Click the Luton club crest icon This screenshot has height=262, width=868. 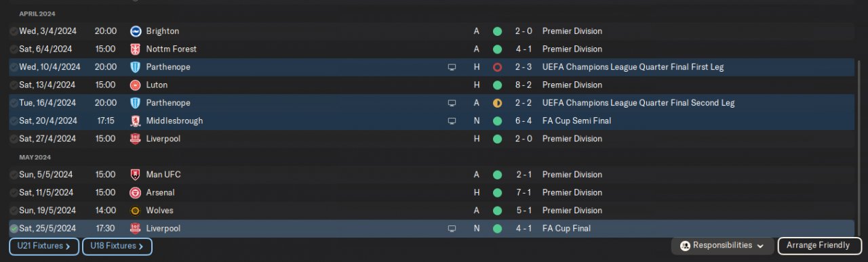point(135,85)
